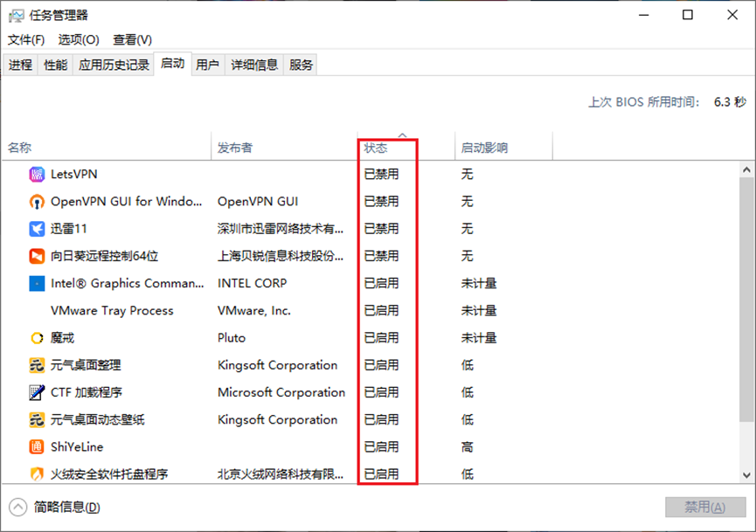This screenshot has width=756, height=532.
Task: Sort by the 名称 column header
Action: pos(106,148)
